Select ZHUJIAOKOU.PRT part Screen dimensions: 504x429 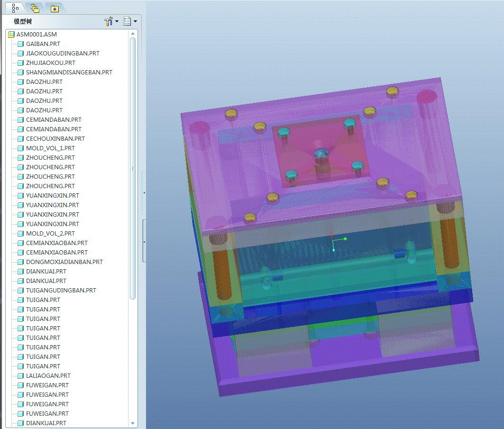(51, 63)
